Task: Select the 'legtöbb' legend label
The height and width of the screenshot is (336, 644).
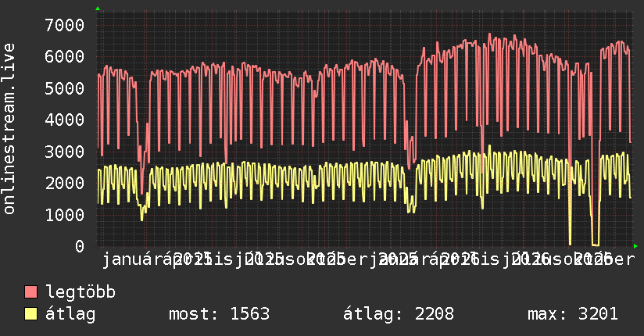Action: [80, 291]
